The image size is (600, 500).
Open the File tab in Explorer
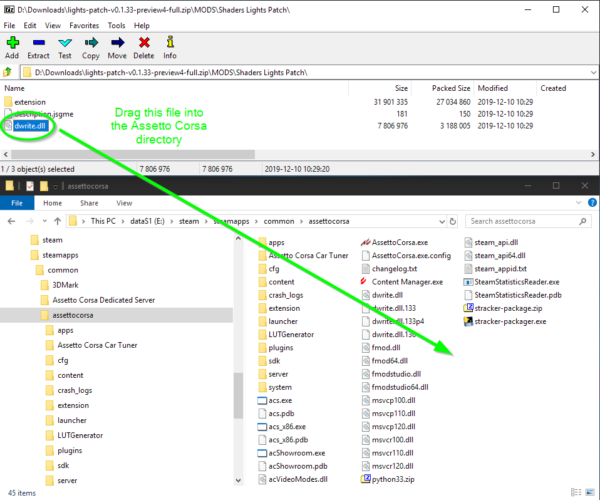pyautogui.click(x=17, y=203)
